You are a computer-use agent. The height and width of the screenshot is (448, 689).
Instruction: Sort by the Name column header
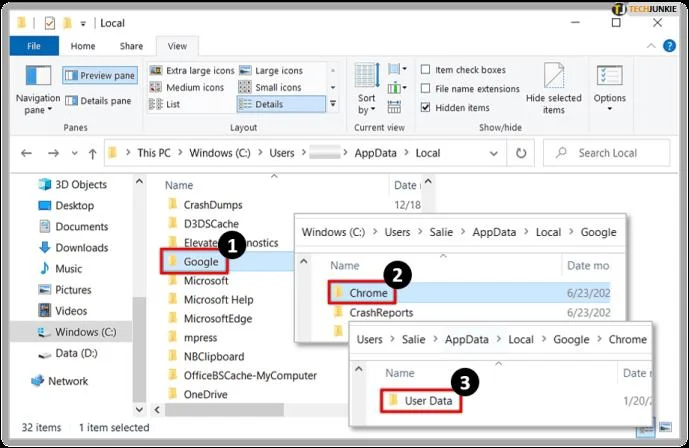[179, 185]
